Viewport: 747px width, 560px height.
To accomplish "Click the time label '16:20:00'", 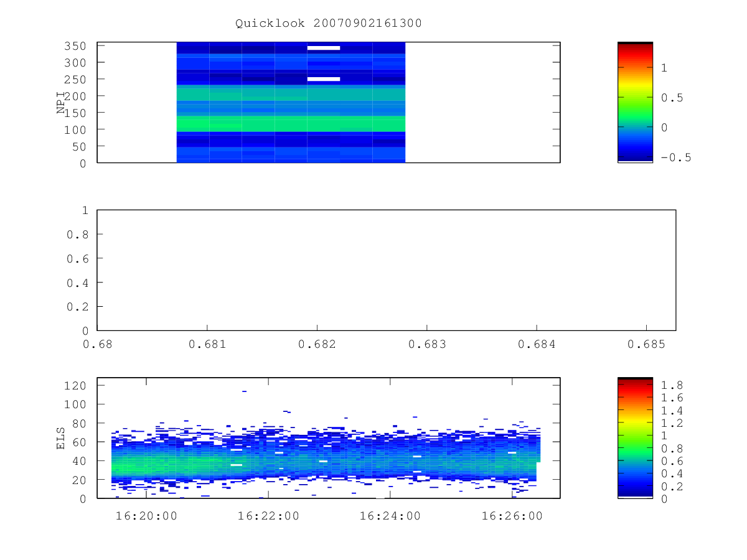I will point(146,516).
